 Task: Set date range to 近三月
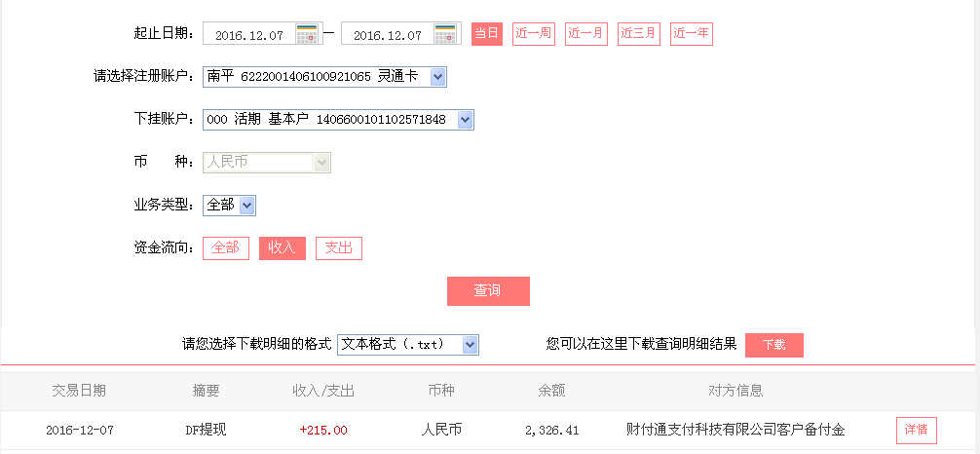pos(639,34)
